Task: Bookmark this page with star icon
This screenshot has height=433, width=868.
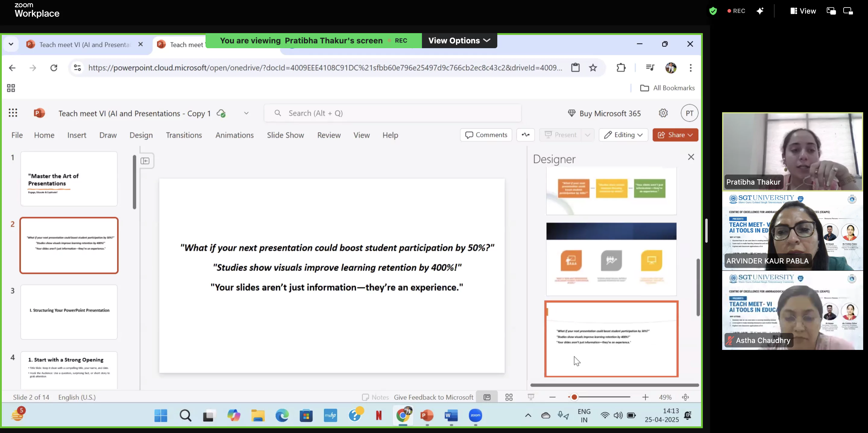Action: click(593, 68)
